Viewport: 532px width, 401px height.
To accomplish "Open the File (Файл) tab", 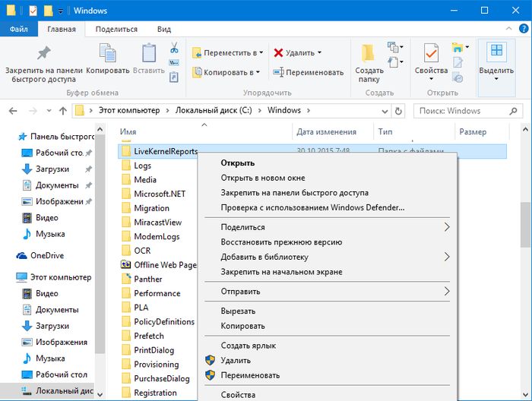I will click(19, 29).
